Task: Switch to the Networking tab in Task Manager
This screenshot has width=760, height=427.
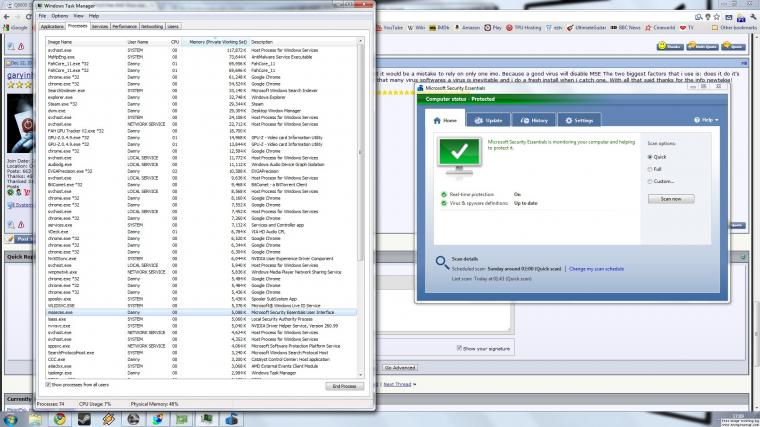Action: pos(152,27)
